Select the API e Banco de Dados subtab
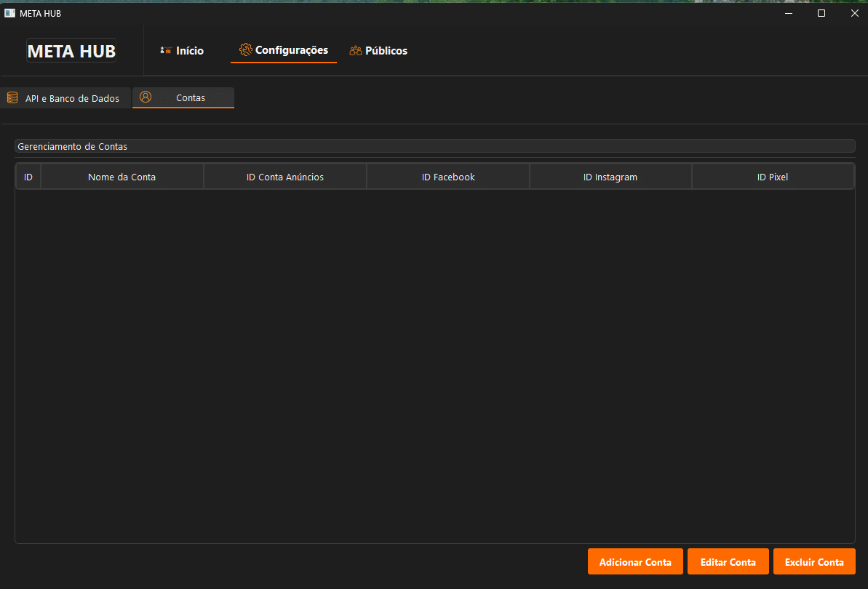 click(x=65, y=98)
